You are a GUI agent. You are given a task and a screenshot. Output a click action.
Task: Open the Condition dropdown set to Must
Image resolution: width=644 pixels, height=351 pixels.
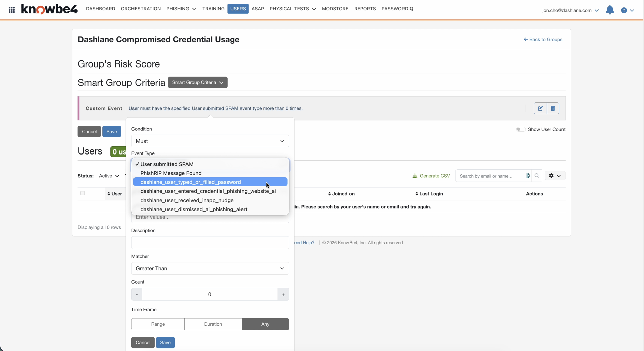pyautogui.click(x=210, y=141)
